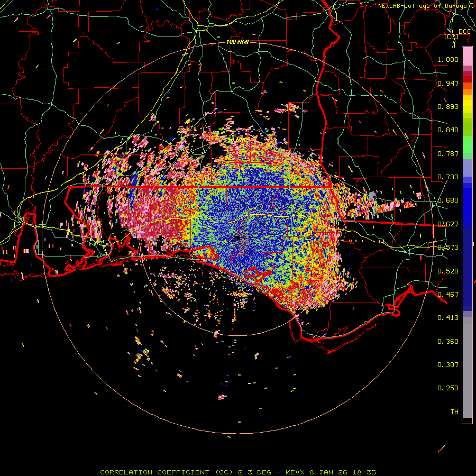The image size is (476, 476).
Task: Select the 0.947 scale label
Action: (448, 83)
